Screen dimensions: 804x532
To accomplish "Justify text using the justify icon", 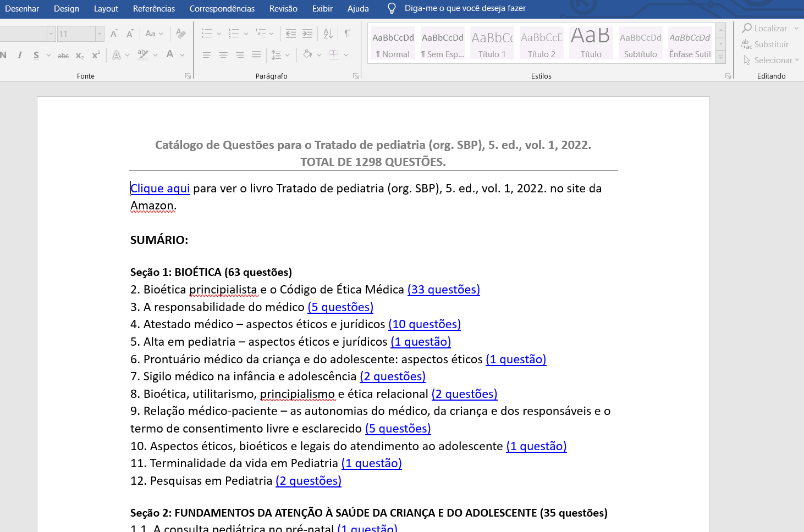I will (256, 55).
